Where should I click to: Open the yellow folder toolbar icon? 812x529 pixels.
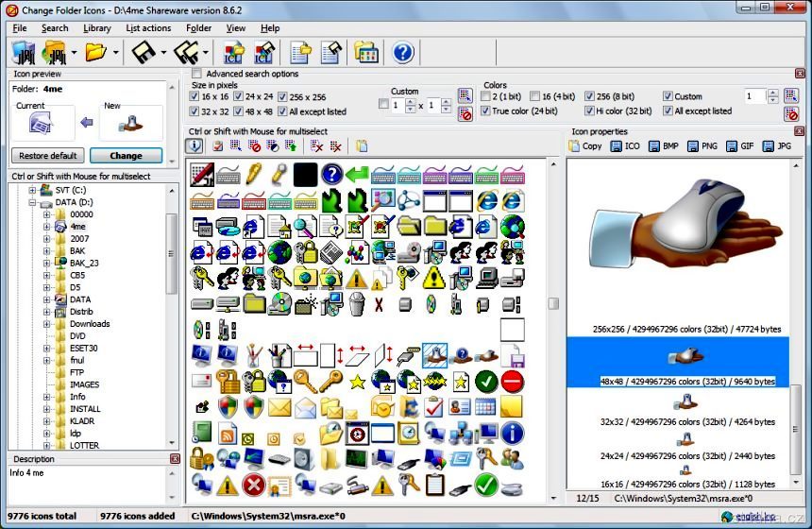click(95, 52)
